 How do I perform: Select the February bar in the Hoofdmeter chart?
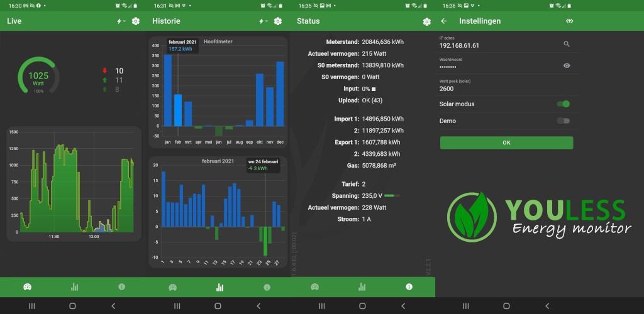[x=178, y=110]
